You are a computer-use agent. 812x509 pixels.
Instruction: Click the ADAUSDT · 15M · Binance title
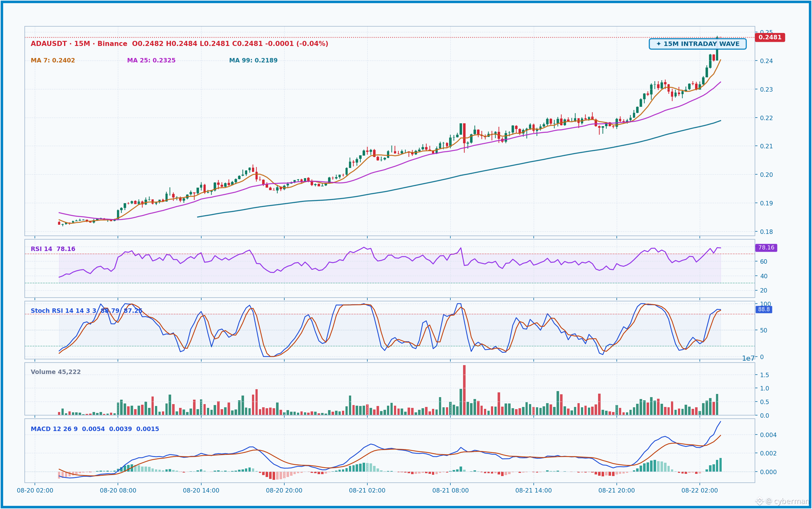coord(79,44)
